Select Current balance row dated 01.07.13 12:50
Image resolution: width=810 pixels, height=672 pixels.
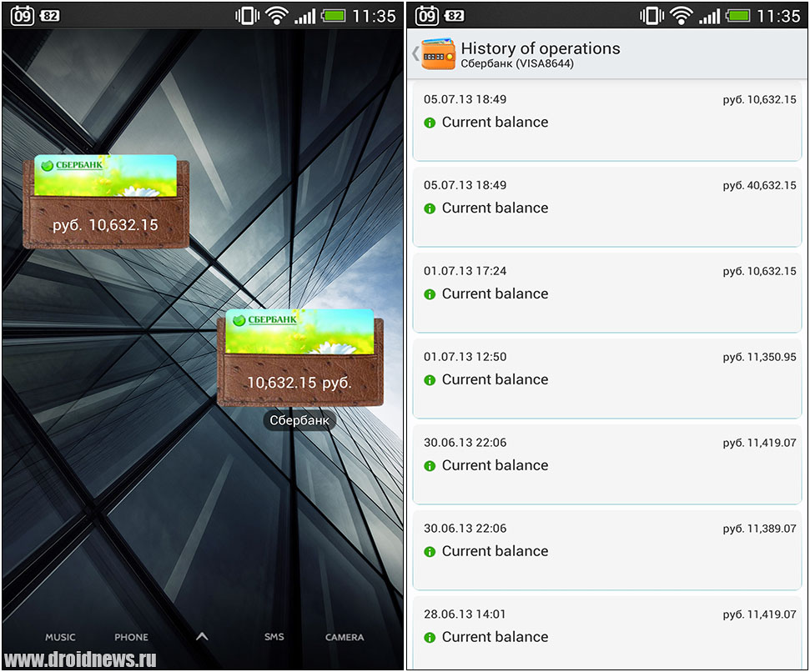coord(607,379)
